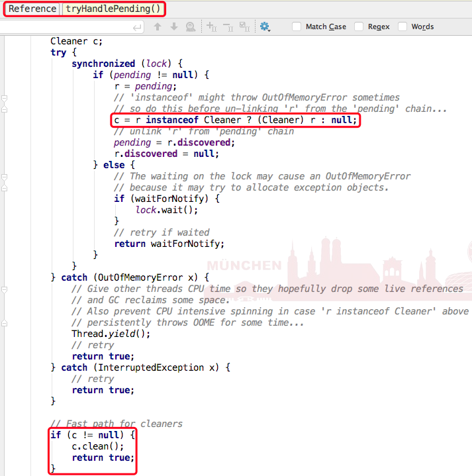Click "catch (OutOfMemoryError x)" line

(130, 277)
